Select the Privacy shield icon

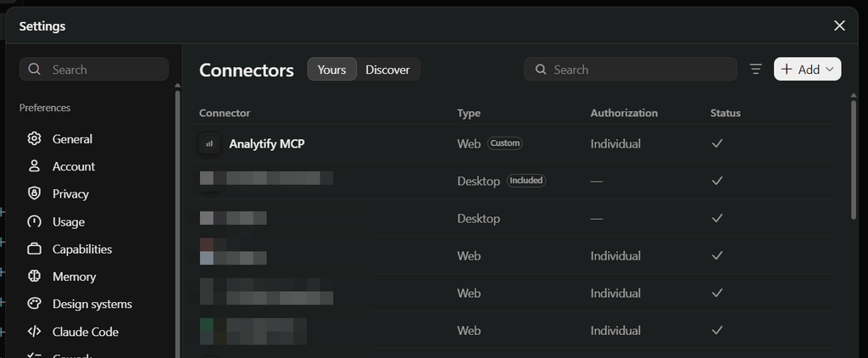point(34,193)
